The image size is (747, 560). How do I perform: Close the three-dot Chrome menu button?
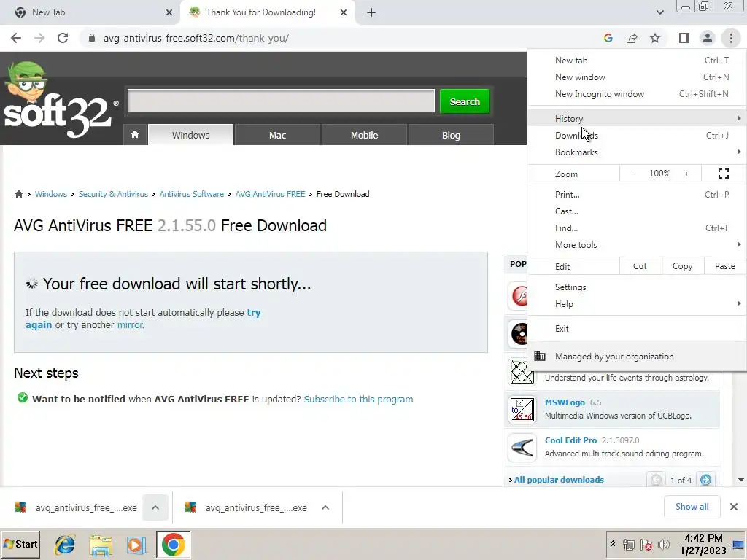(731, 38)
